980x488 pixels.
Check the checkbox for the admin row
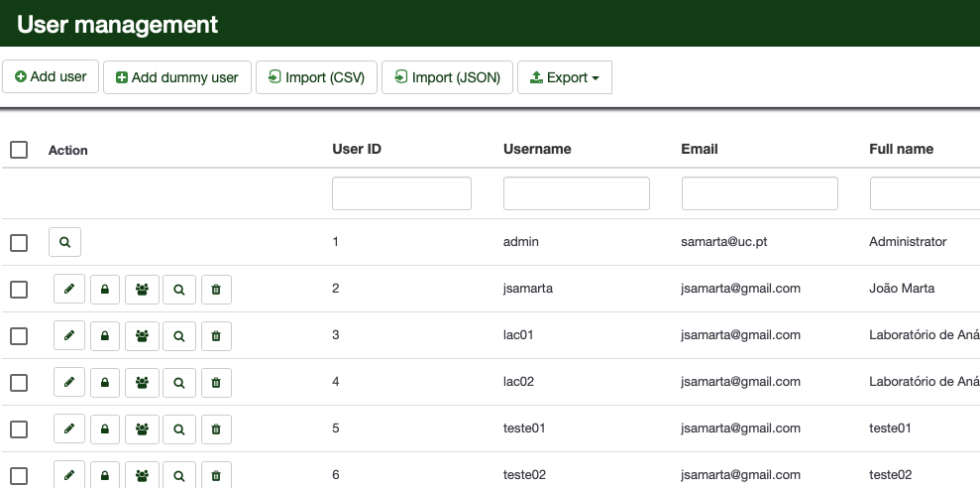(19, 243)
